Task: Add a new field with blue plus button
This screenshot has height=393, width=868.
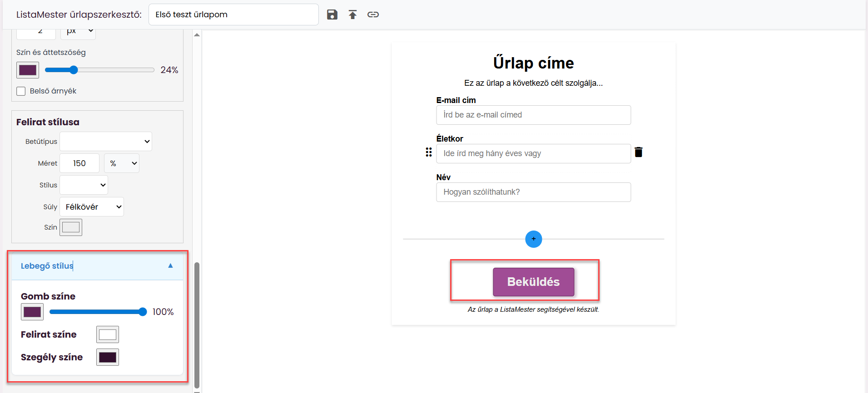Action: [x=533, y=239]
